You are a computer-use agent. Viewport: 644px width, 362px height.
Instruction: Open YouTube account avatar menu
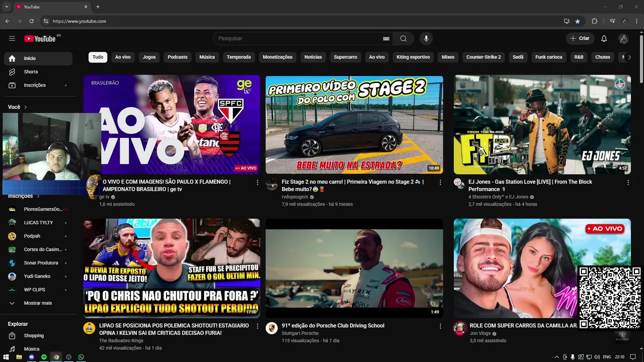pyautogui.click(x=623, y=39)
